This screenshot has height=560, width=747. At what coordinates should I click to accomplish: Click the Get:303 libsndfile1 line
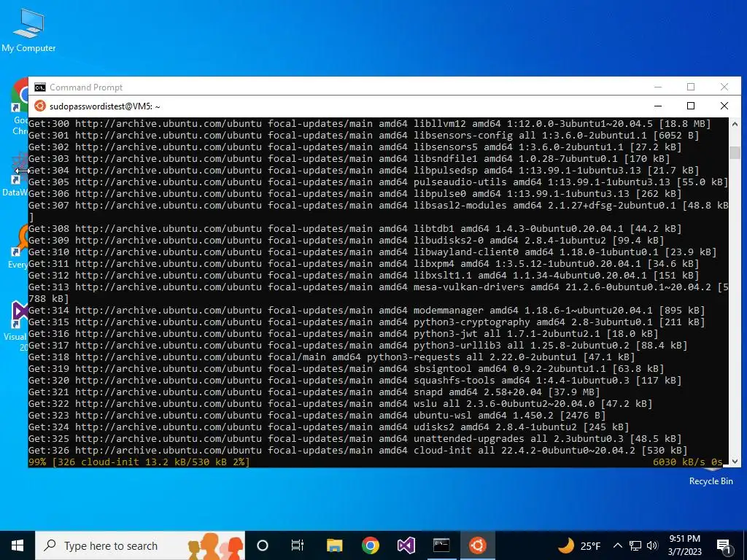[x=349, y=158]
